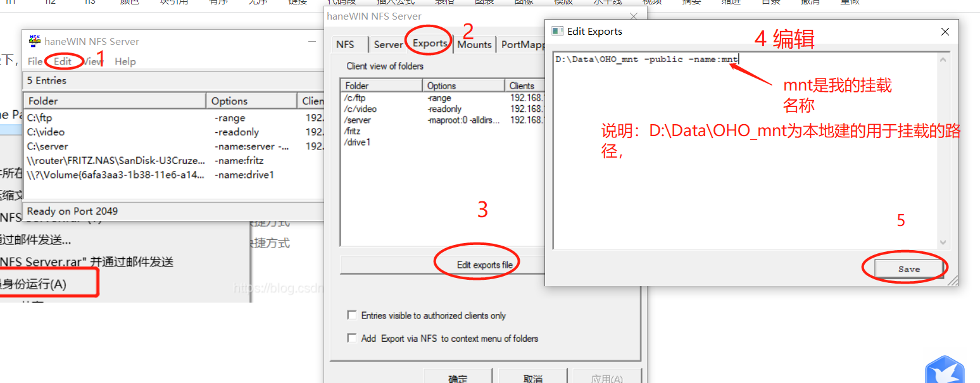Screen dimensions: 980x383
Task: Click the Edit Exports scrollbar down arrow
Action: point(943,242)
